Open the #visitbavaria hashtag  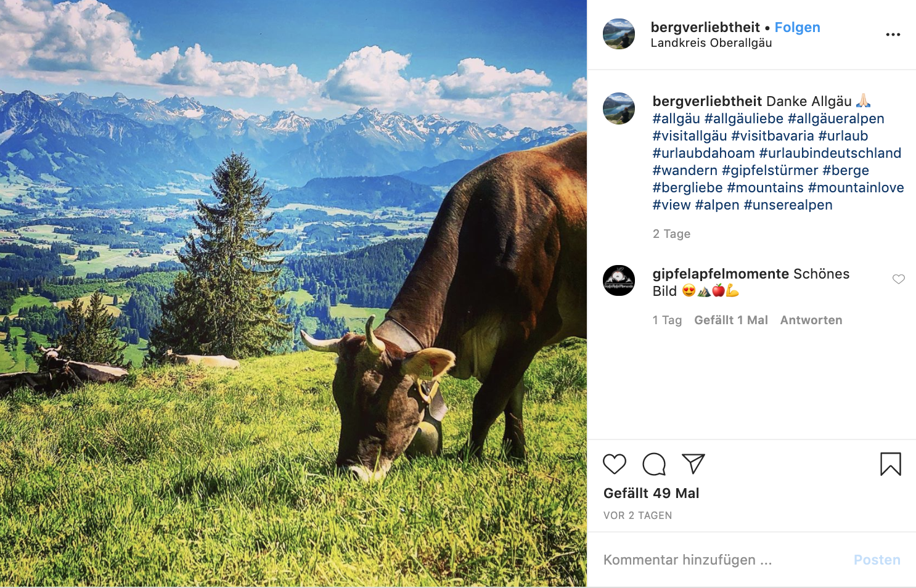[x=772, y=136]
